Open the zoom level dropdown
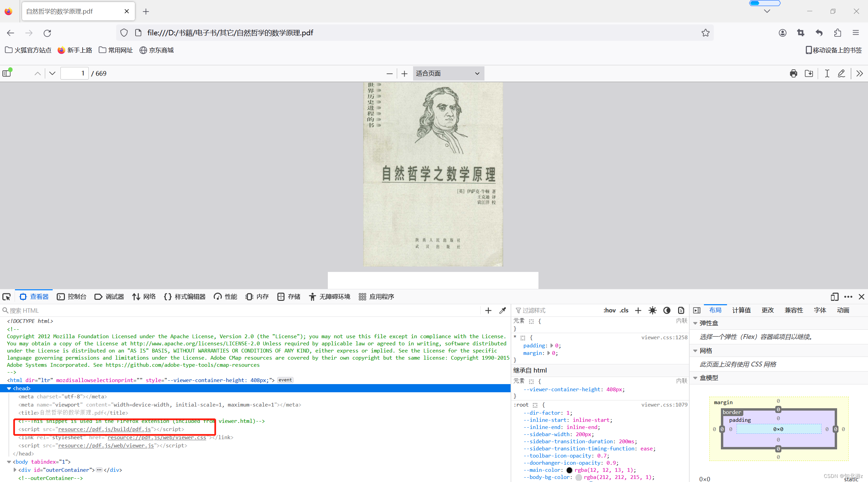The image size is (868, 482). tap(448, 73)
